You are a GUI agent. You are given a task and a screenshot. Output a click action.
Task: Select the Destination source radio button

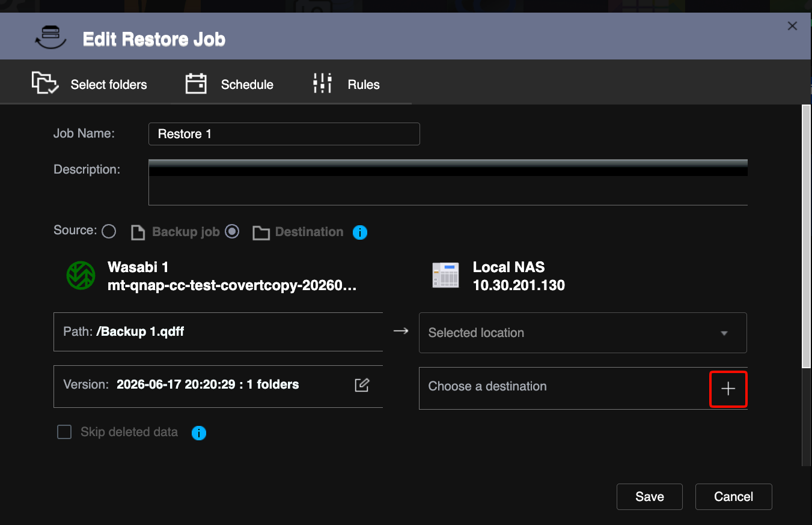232,231
